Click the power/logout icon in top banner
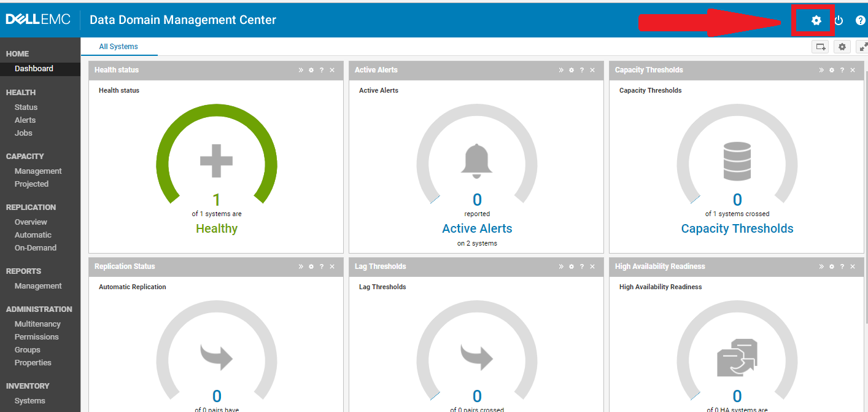This screenshot has height=412, width=868. (x=839, y=20)
